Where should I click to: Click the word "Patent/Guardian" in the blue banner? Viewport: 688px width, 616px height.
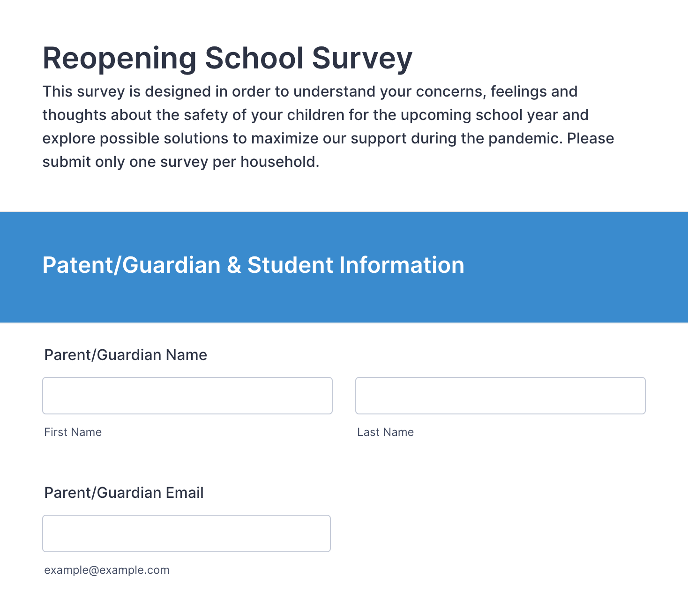click(x=131, y=265)
